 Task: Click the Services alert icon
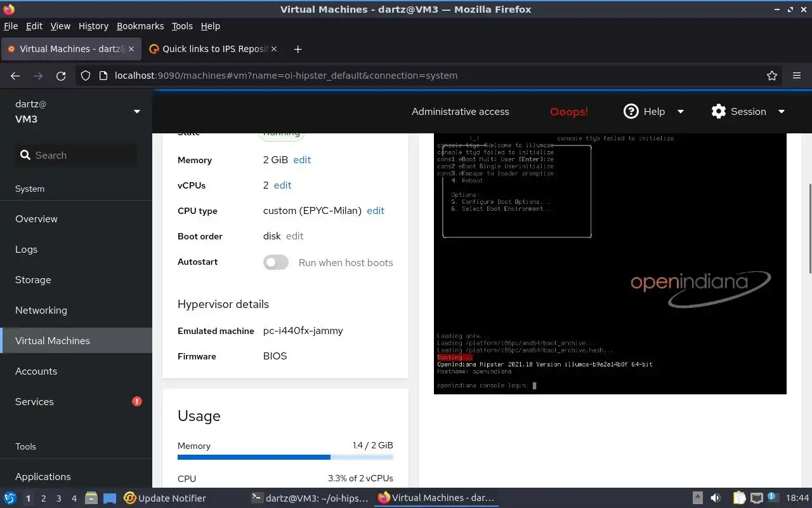click(136, 401)
